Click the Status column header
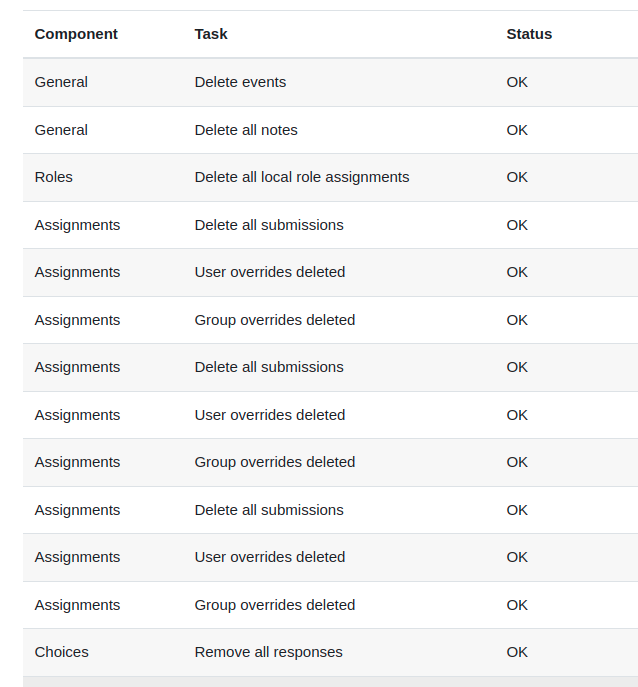 529,34
